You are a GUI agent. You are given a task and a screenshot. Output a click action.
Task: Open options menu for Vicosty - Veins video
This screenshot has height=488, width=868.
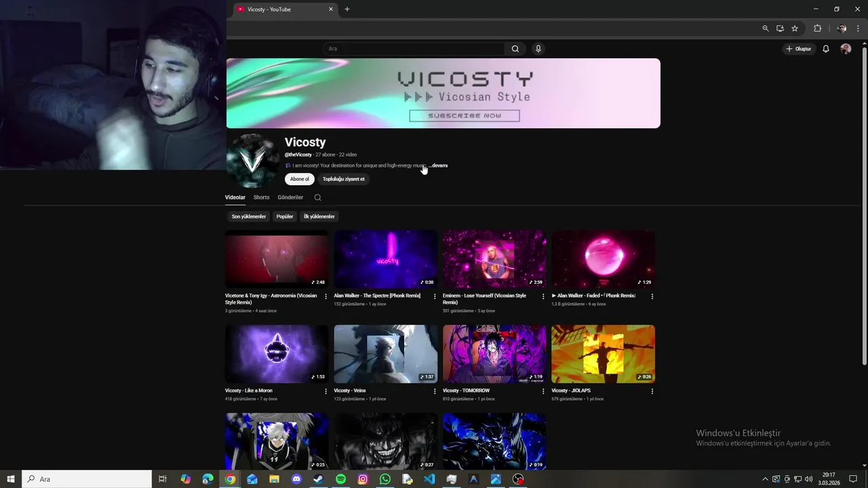point(435,391)
